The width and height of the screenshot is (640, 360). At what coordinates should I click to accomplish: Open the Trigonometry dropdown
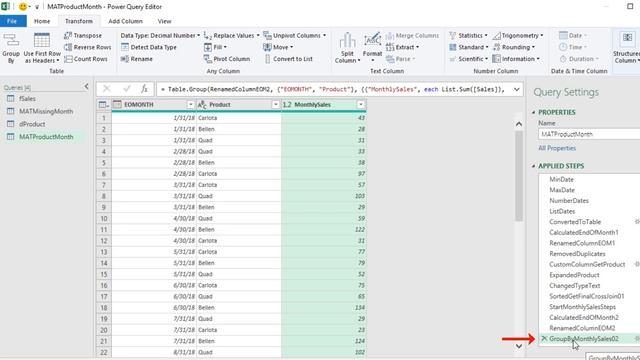pos(518,36)
